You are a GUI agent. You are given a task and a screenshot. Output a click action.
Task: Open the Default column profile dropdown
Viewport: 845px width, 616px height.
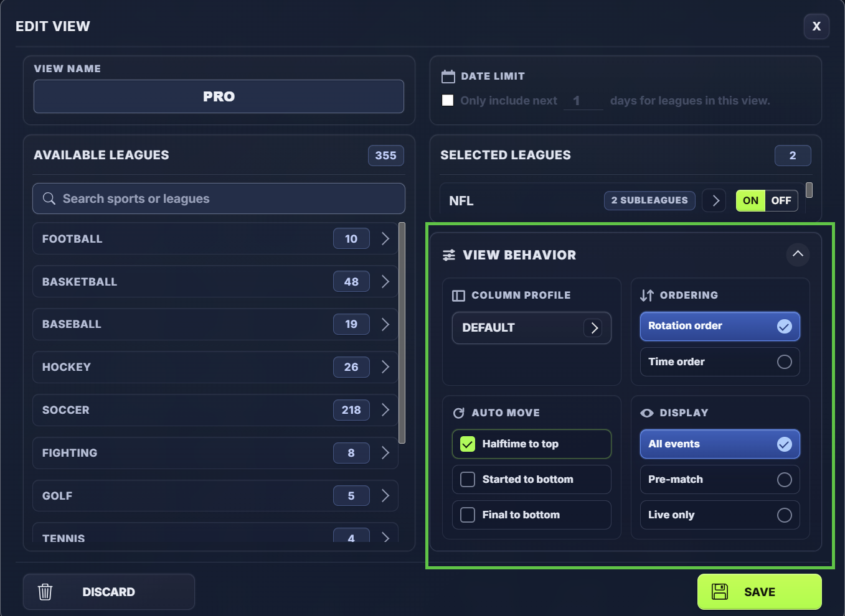coord(532,328)
